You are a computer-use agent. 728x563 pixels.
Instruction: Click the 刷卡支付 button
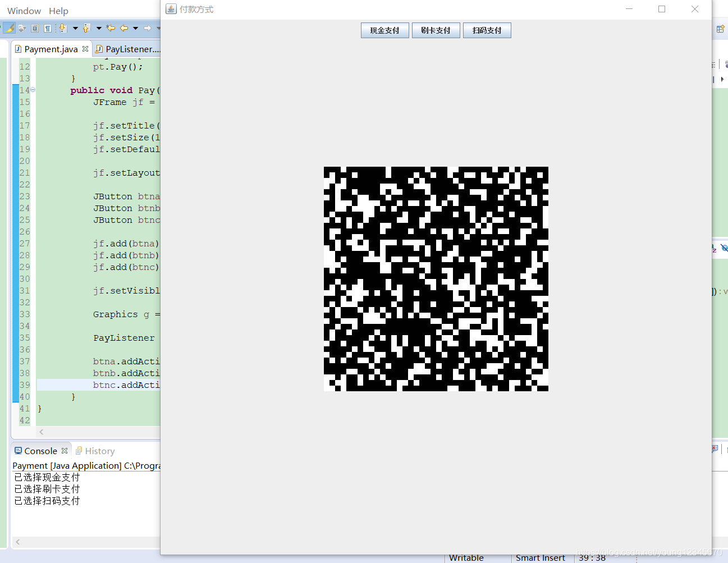coord(436,30)
